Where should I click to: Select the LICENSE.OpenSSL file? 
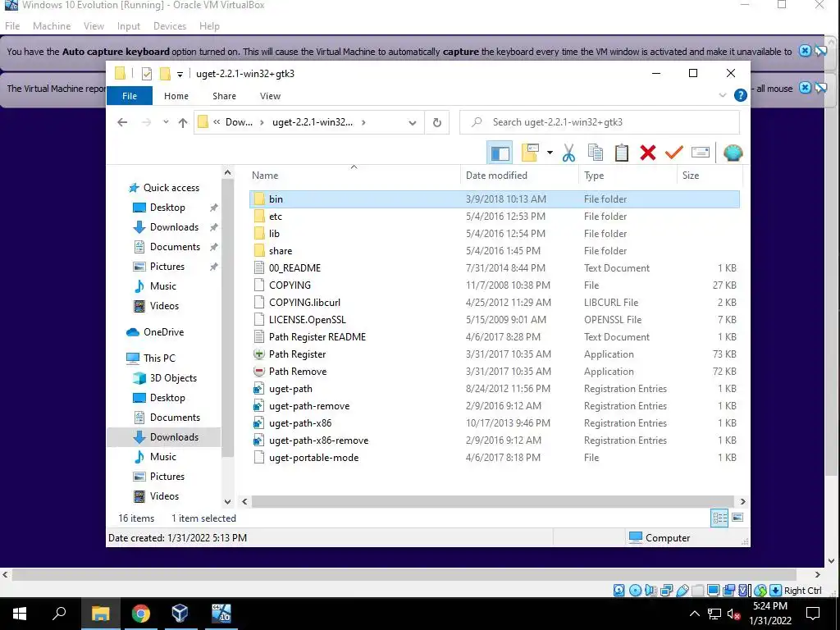tap(495, 320)
